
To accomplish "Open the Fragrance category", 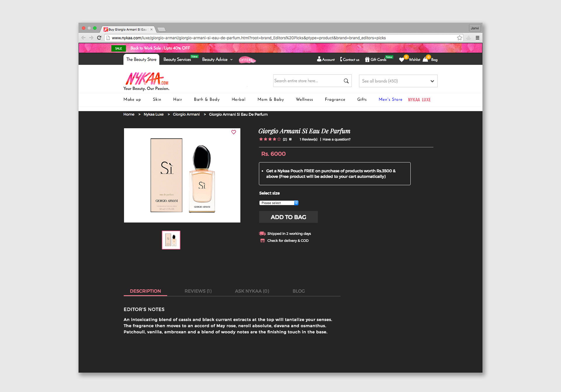I will pos(335,99).
